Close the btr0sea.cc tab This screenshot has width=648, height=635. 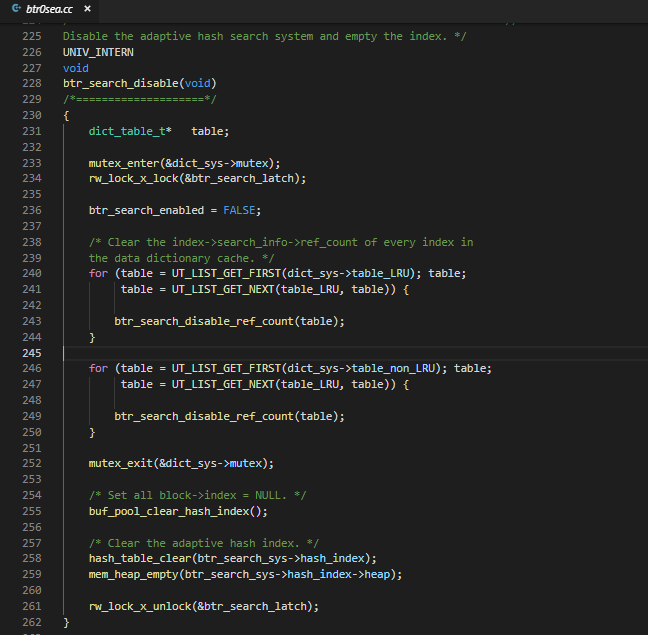[x=87, y=9]
